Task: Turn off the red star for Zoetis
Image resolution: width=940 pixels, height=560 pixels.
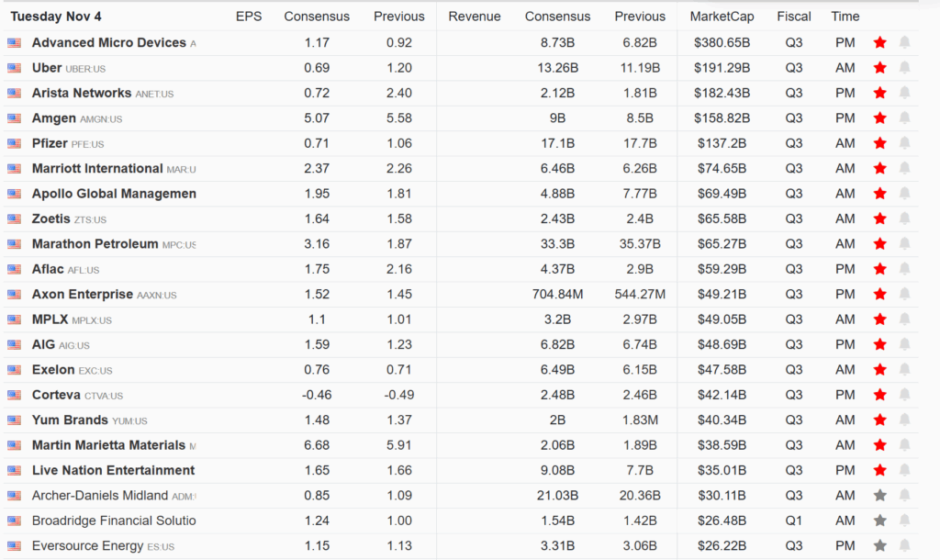Action: pyautogui.click(x=879, y=218)
